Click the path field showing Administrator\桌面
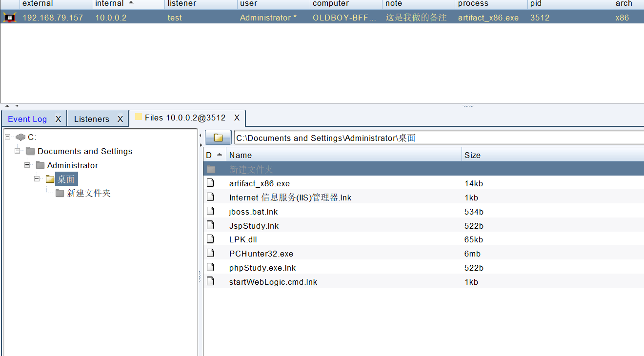This screenshot has height=356, width=644. pos(439,138)
